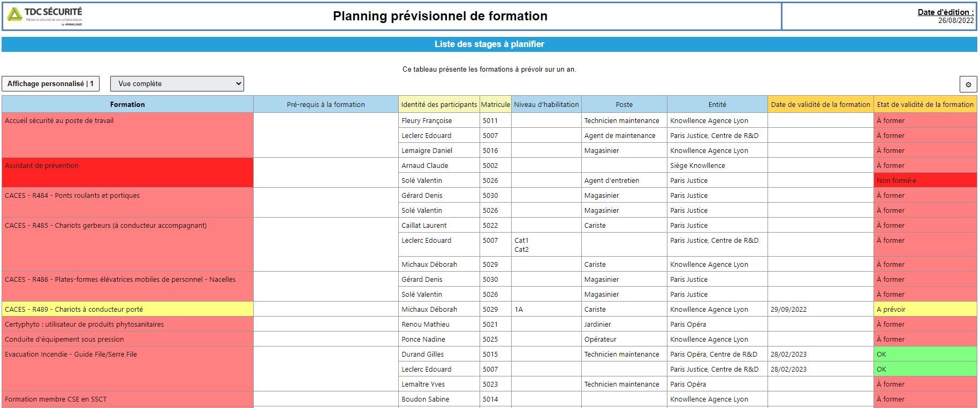Select the Identité des participants column header
The width and height of the screenshot is (980, 408).
click(x=439, y=104)
